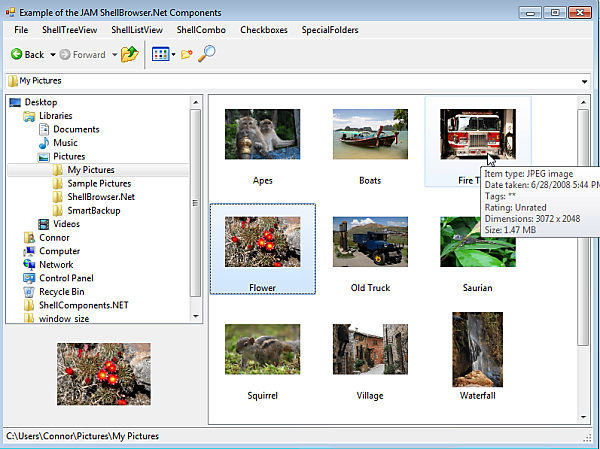Select the Libraries icon in tree
This screenshot has width=600, height=449.
click(x=29, y=116)
